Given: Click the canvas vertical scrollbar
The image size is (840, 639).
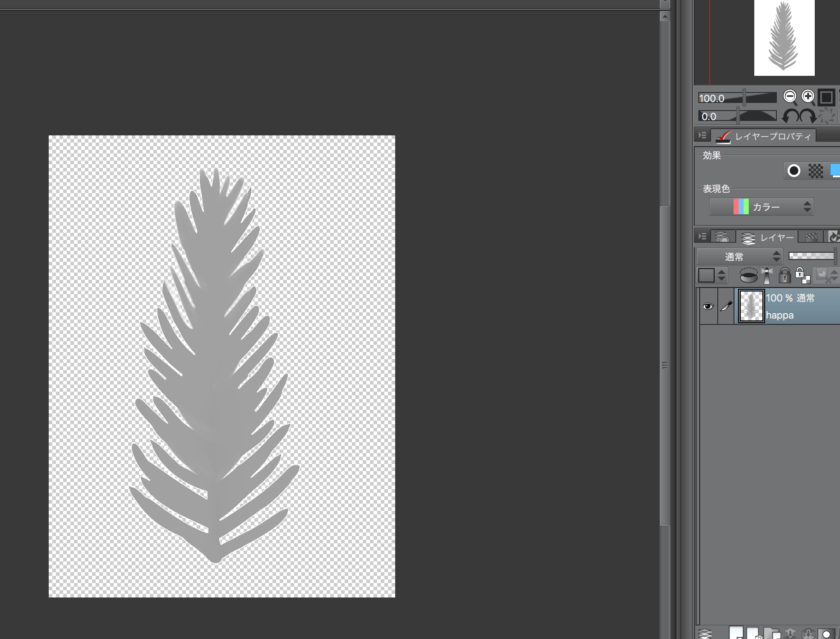Looking at the screenshot, I should 665,366.
